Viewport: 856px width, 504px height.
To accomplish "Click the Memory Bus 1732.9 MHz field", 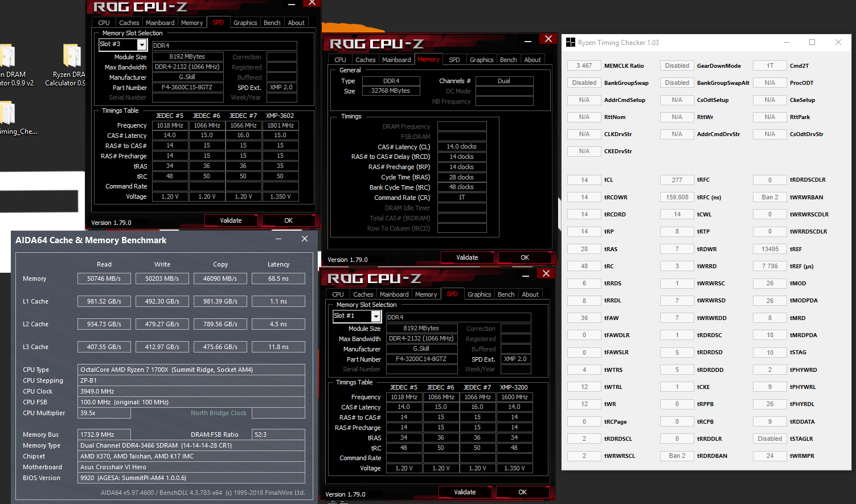I will tap(104, 435).
